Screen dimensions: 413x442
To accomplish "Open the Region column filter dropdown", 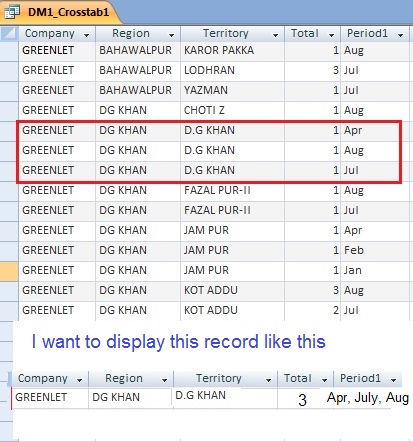I will click(x=171, y=35).
